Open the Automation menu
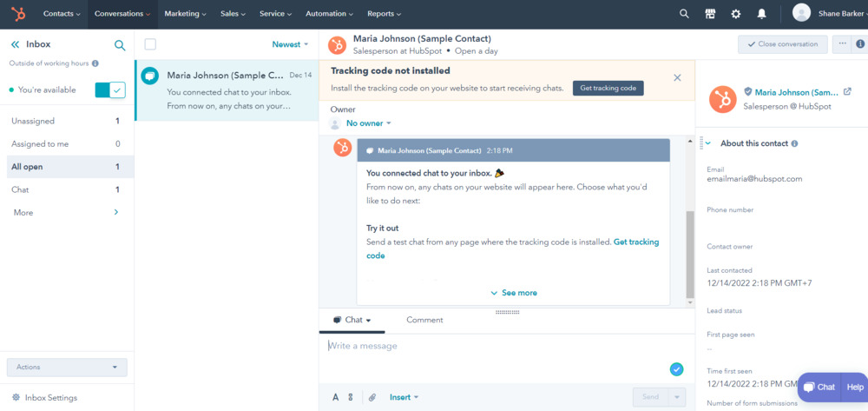The width and height of the screenshot is (868, 411). coord(329,14)
